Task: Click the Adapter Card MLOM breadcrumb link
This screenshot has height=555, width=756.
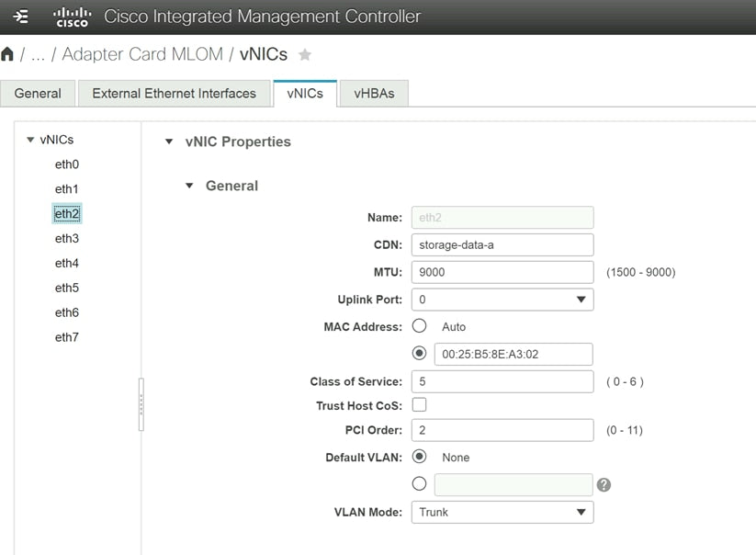Action: tap(142, 54)
